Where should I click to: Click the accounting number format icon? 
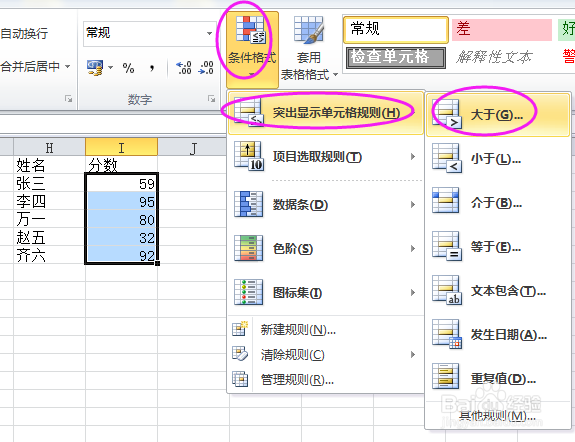95,68
